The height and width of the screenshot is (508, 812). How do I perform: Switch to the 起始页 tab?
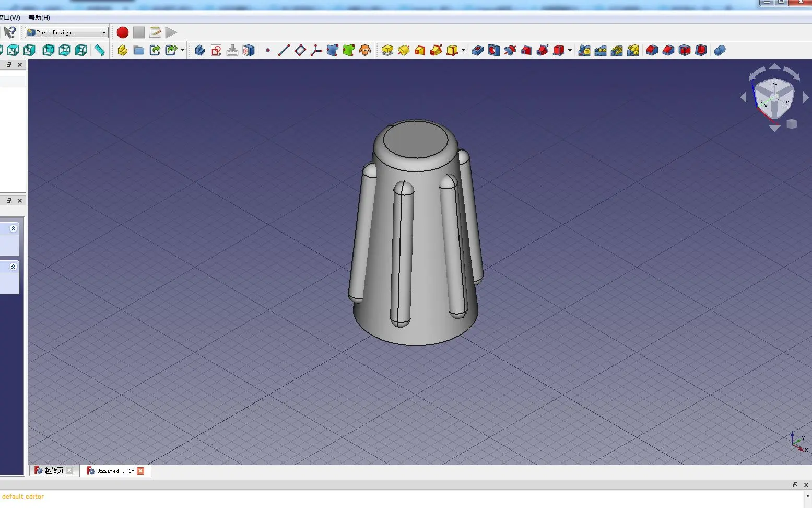coord(54,470)
